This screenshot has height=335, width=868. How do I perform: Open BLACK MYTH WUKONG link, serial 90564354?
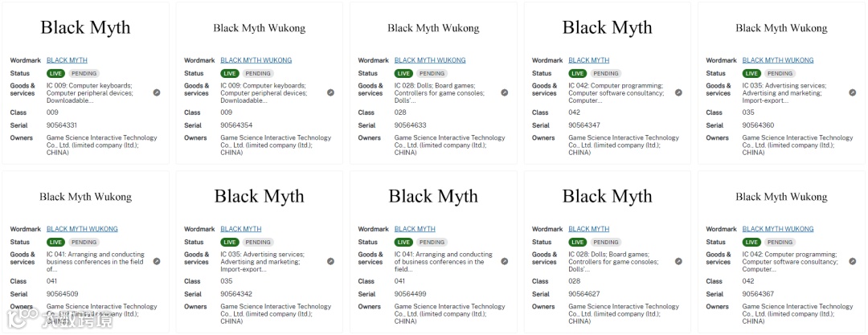pos(256,60)
